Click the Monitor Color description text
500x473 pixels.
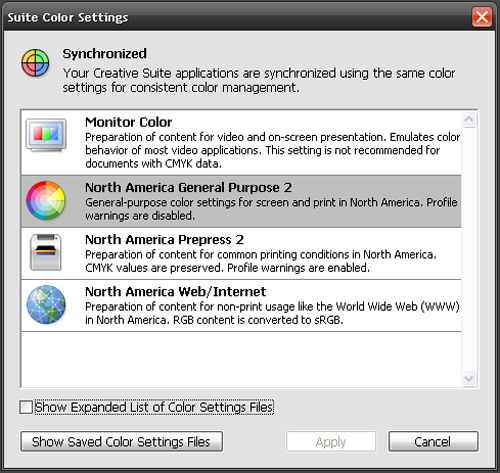(x=272, y=150)
